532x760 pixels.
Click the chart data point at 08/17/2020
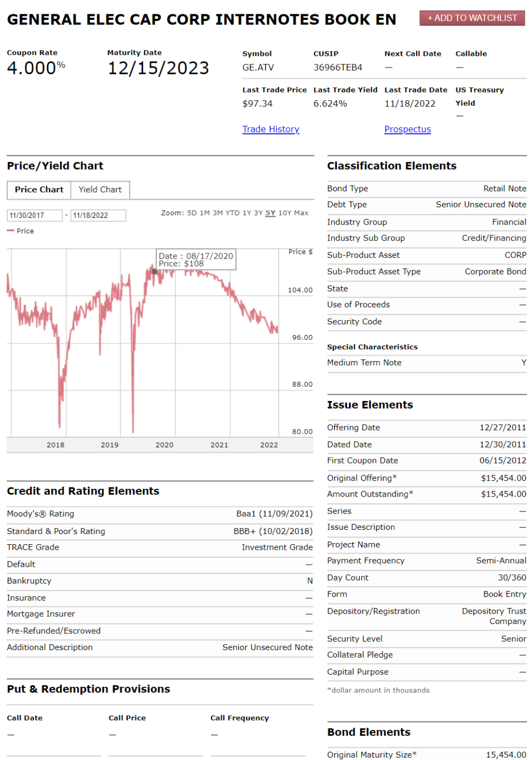155,272
